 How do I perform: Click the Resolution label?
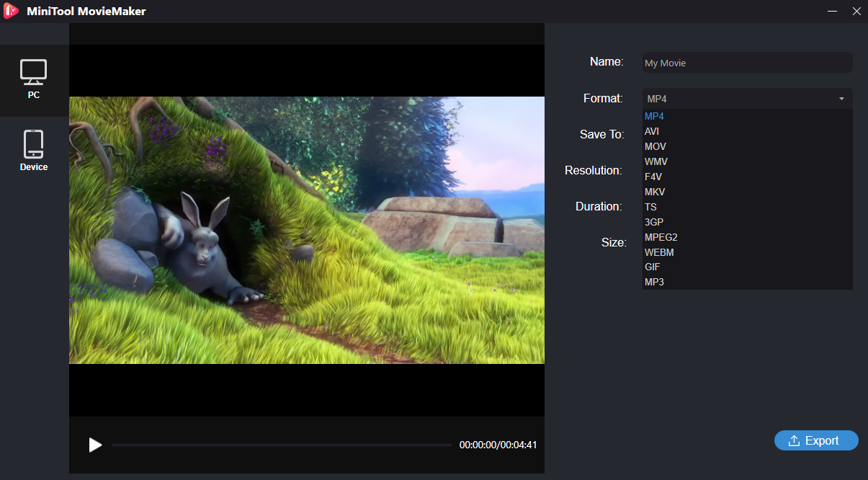[593, 170]
